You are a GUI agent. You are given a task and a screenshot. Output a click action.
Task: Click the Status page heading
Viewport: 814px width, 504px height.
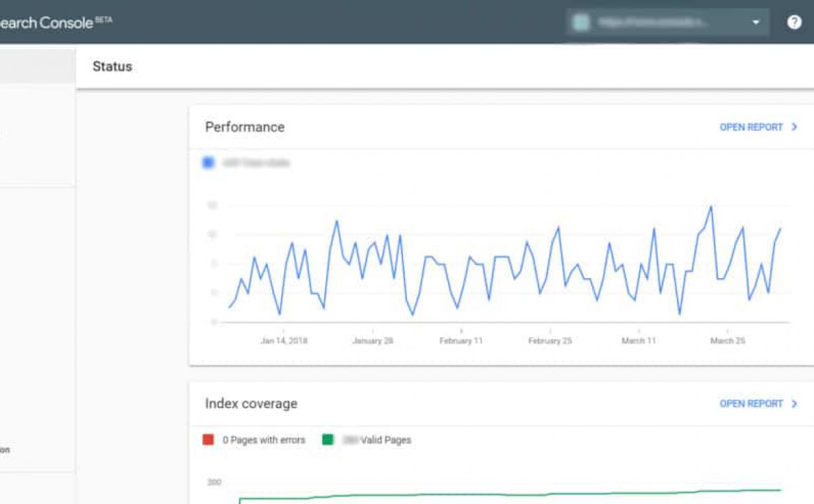tap(112, 66)
